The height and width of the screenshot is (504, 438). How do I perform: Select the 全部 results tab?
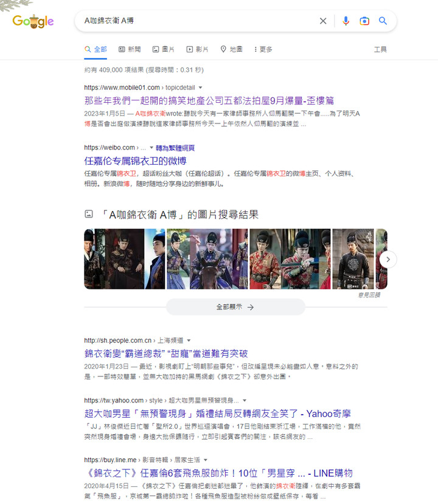point(96,49)
